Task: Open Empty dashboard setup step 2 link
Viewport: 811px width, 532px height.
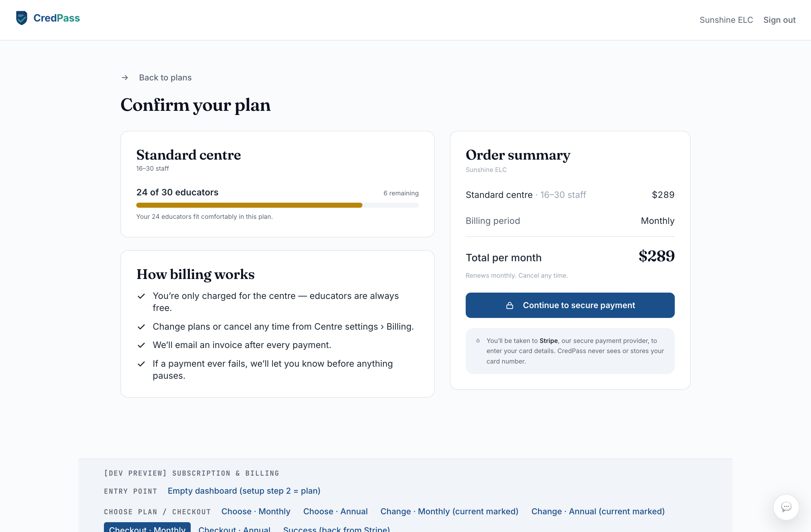Action: pos(244,491)
